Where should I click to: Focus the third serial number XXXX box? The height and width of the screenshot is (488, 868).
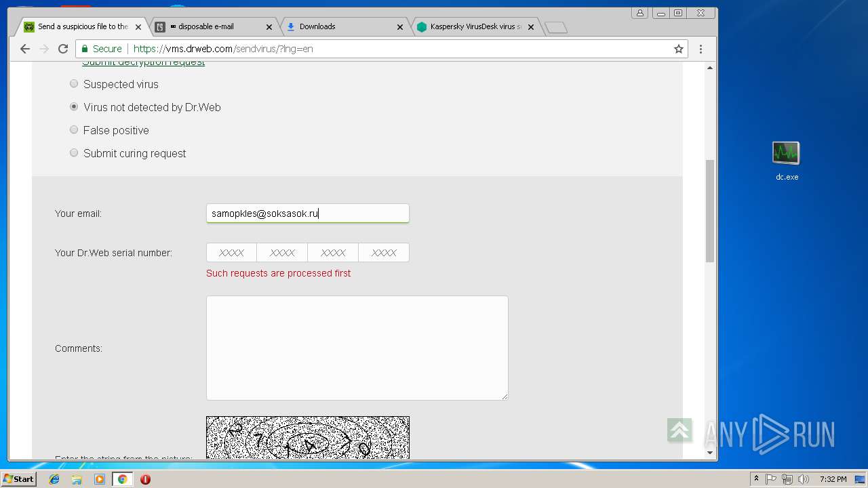tap(333, 253)
